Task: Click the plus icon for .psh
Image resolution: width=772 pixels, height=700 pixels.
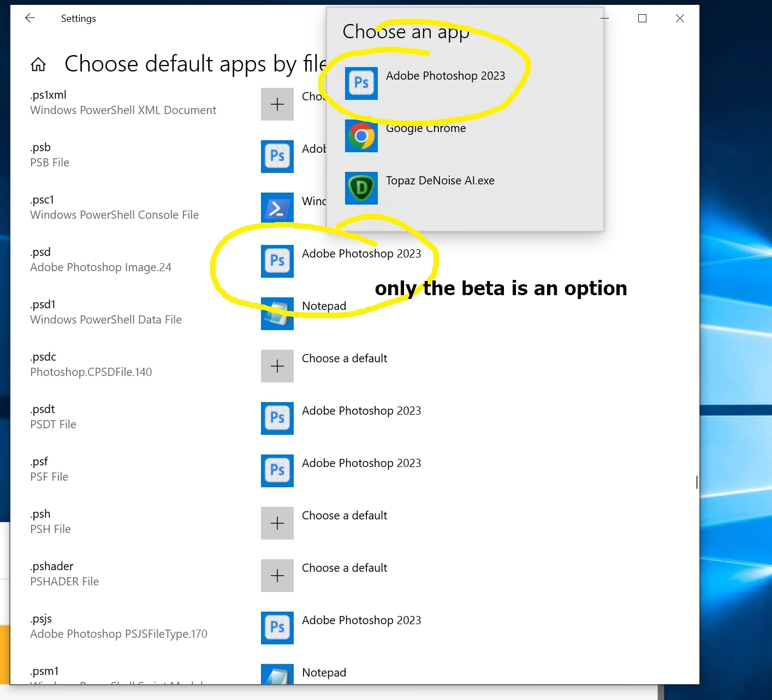Action: [x=277, y=523]
